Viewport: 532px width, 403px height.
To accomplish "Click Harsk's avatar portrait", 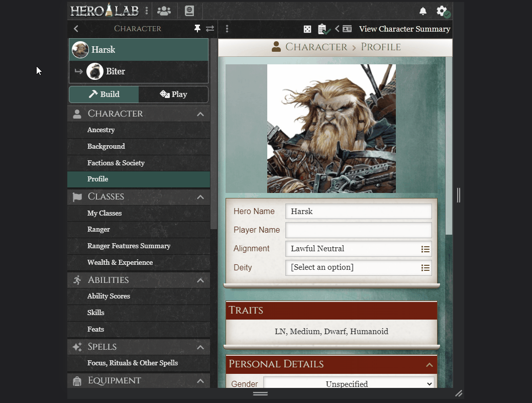I will tap(80, 50).
